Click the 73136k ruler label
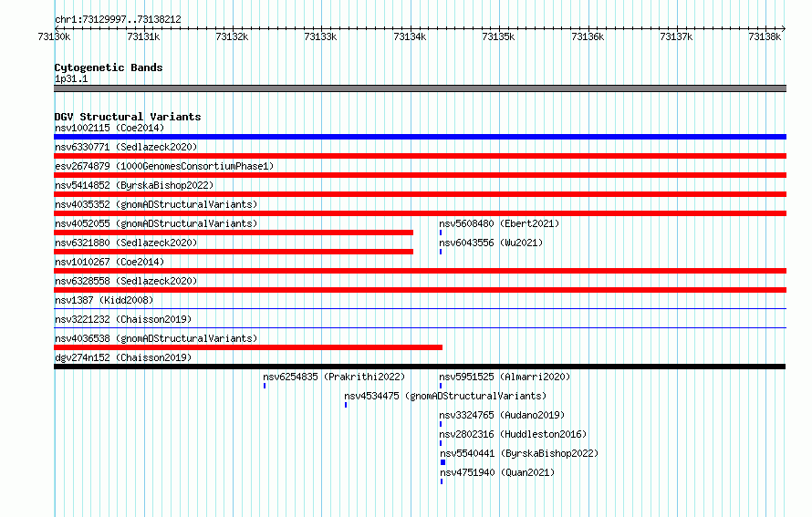 (588, 36)
